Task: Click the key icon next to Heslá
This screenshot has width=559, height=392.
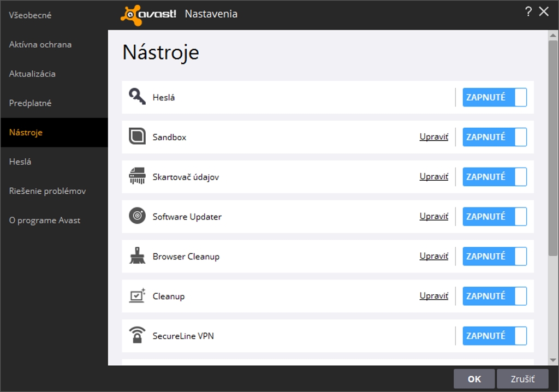Action: tap(137, 97)
